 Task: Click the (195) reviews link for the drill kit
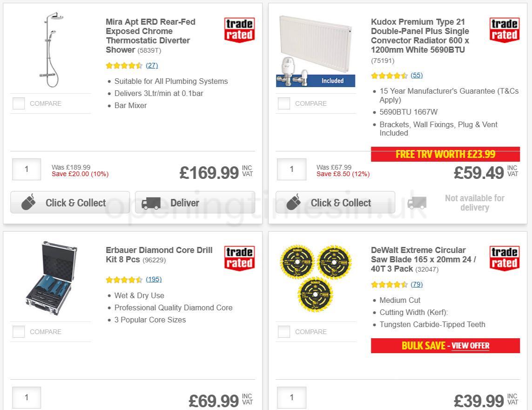tap(154, 280)
